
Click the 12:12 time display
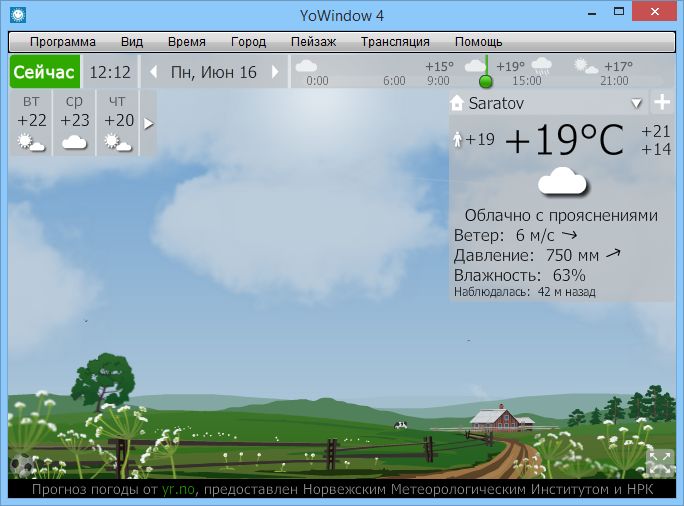tap(110, 72)
